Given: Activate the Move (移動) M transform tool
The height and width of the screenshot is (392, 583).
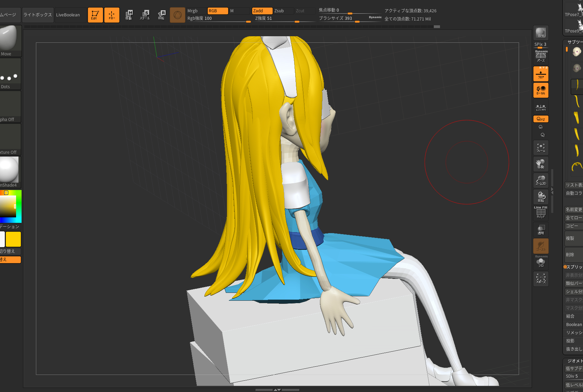Looking at the screenshot, I should pos(129,15).
